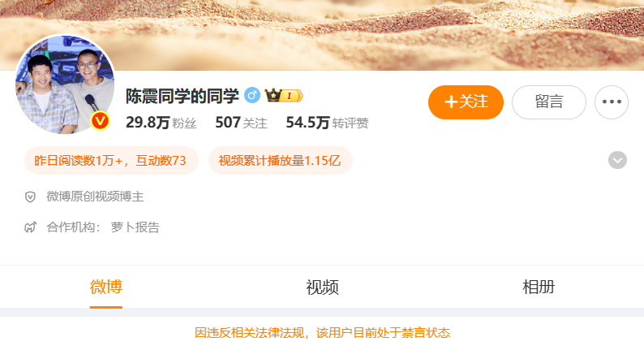
Task: Open the profile avatar photo
Action: 65,84
